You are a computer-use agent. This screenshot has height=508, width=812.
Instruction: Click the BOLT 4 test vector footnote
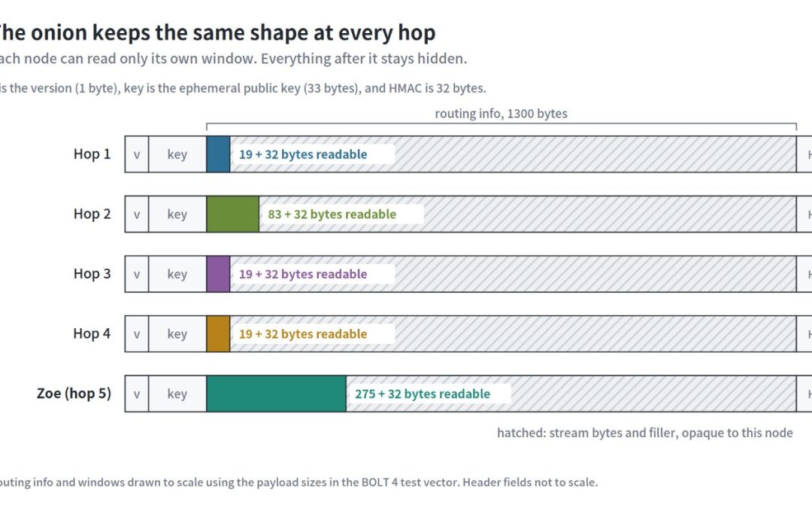pos(298,482)
